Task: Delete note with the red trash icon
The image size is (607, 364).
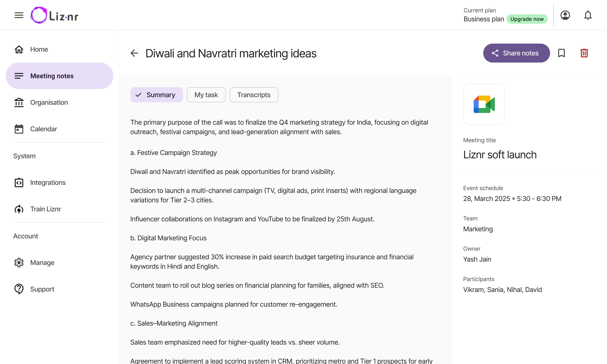Action: 584,53
